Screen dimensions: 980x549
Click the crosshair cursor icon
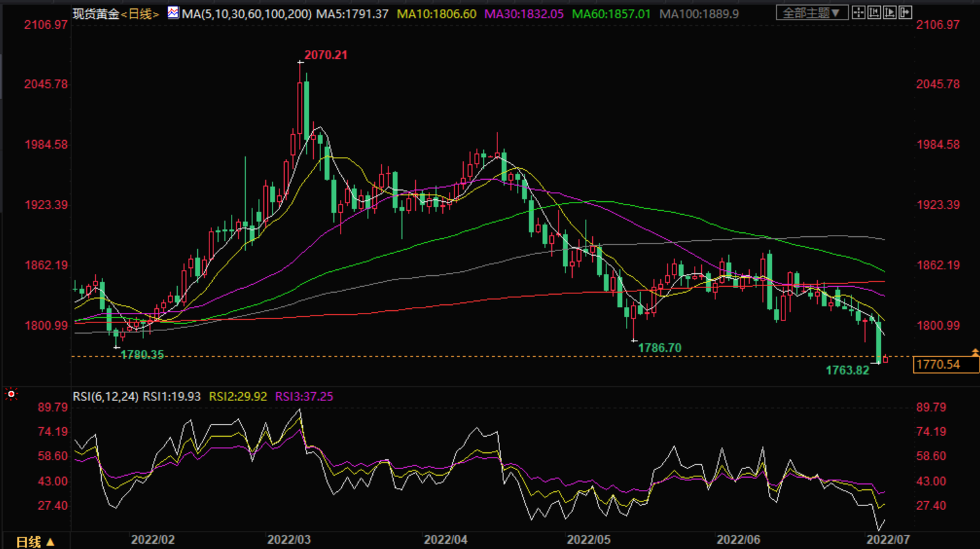coord(859,12)
